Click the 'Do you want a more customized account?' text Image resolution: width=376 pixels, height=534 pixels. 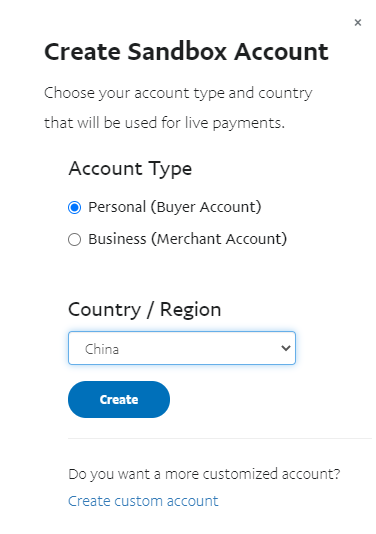click(x=204, y=474)
